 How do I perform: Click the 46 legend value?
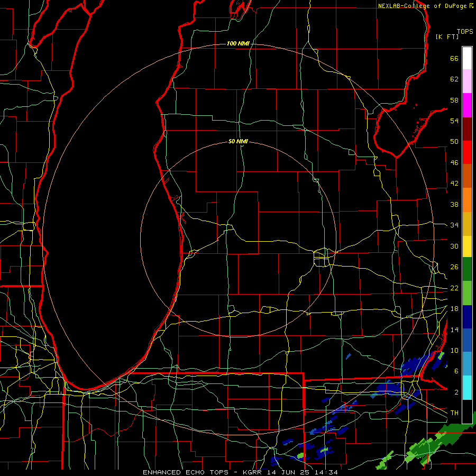[454, 163]
